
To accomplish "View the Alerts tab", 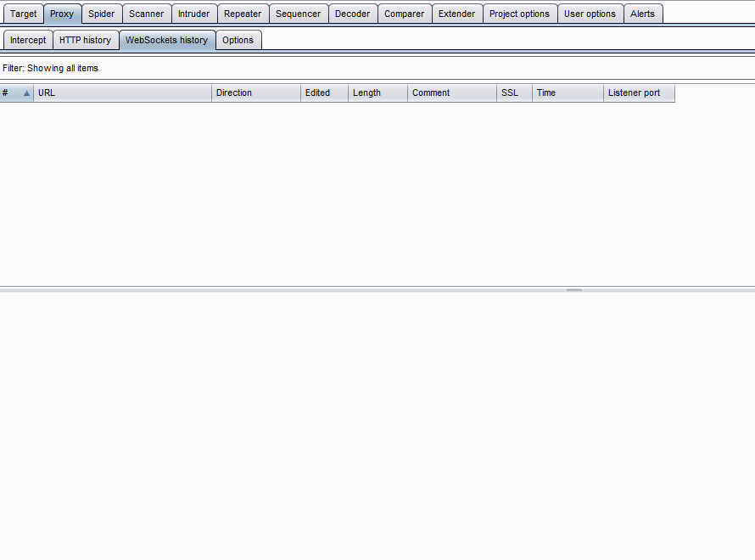I will click(643, 14).
